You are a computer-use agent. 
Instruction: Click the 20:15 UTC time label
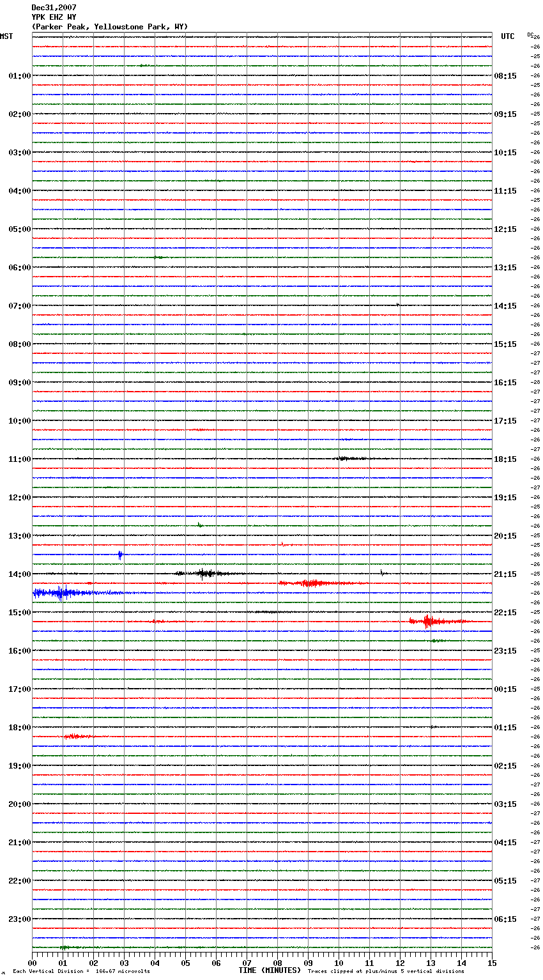coord(505,536)
